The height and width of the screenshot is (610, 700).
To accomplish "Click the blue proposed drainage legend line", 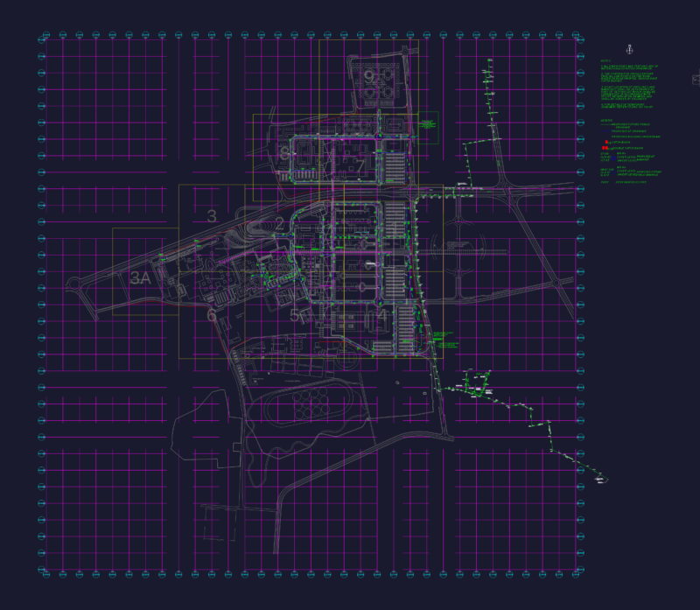I will pyautogui.click(x=605, y=131).
